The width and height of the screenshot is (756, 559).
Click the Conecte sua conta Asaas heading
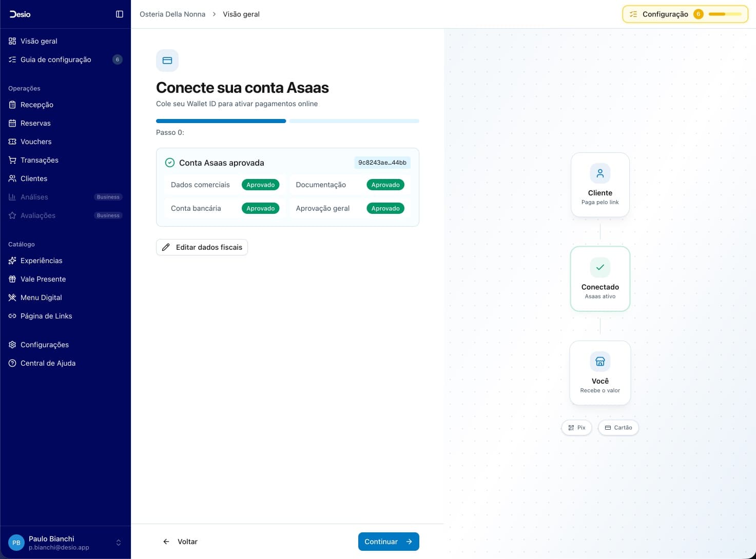pos(242,88)
